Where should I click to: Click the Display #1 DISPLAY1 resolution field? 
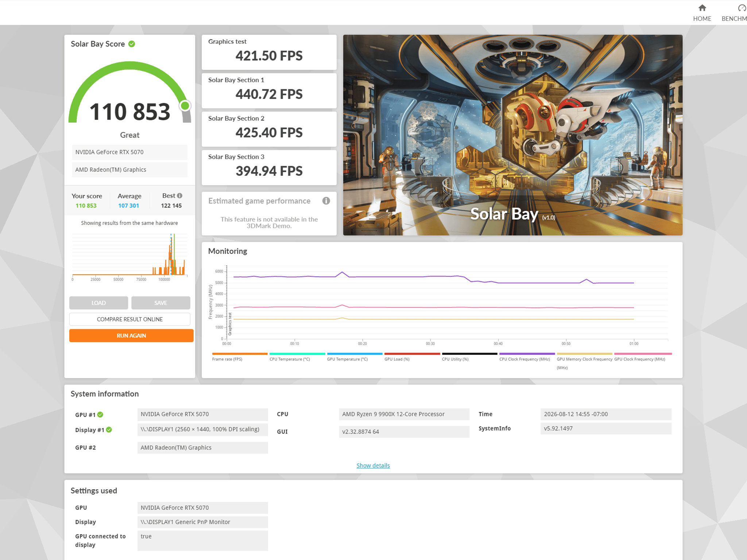pyautogui.click(x=202, y=429)
